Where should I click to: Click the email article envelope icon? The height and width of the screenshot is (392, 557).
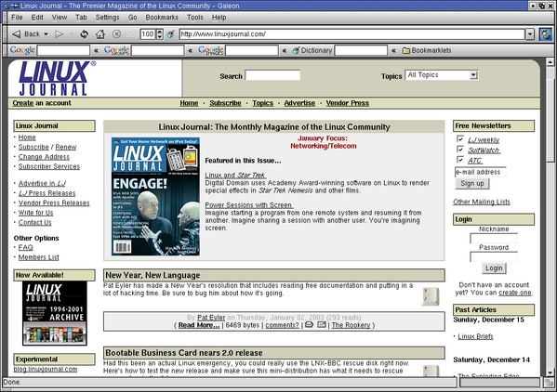coord(322,324)
